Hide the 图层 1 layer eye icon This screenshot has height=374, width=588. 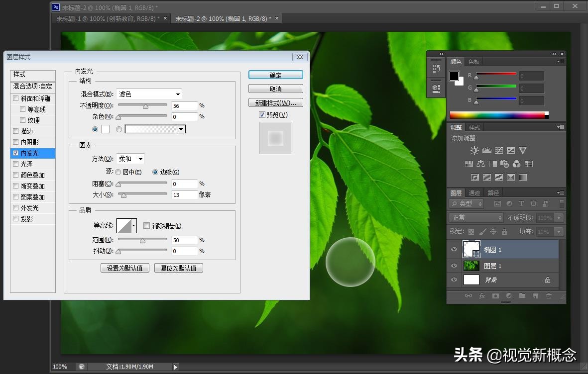coord(454,266)
